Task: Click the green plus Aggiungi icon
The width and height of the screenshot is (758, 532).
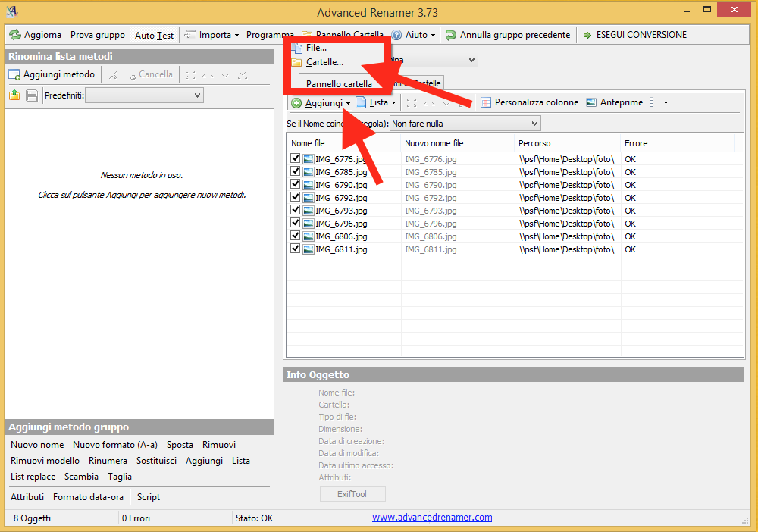Action: 296,103
